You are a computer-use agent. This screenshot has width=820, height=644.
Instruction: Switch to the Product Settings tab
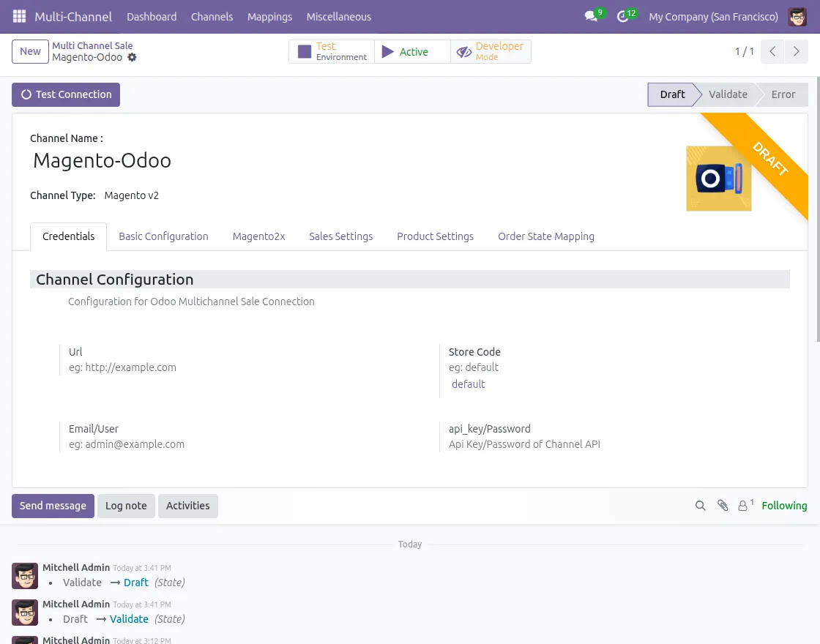[x=435, y=236]
